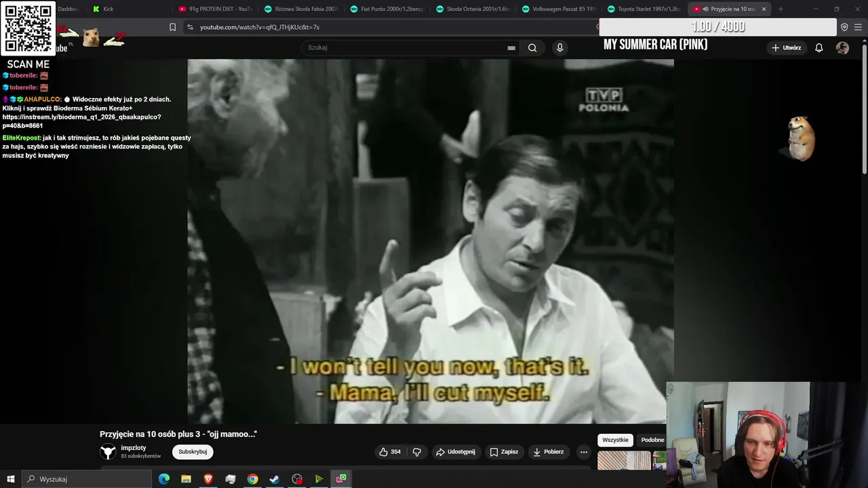Image resolution: width=868 pixels, height=488 pixels.
Task: Click the Utwórz create button
Action: pos(786,47)
